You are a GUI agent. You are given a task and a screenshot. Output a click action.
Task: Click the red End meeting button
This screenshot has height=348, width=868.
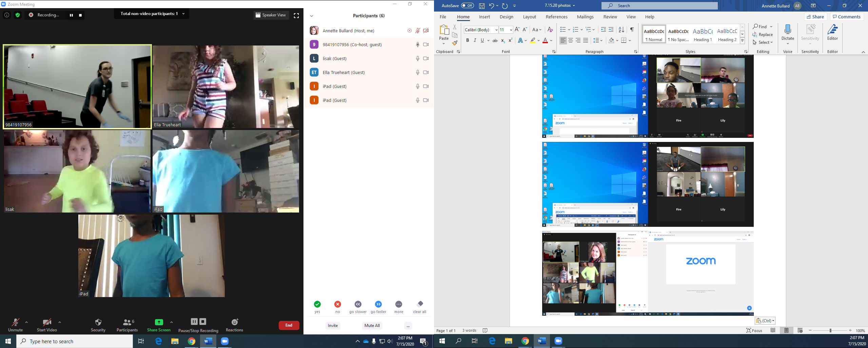(289, 325)
